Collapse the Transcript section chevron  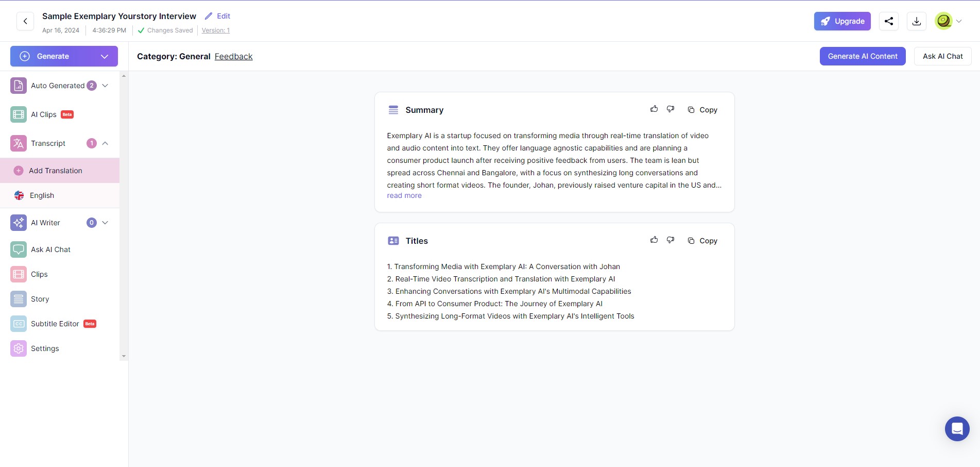pyautogui.click(x=105, y=143)
